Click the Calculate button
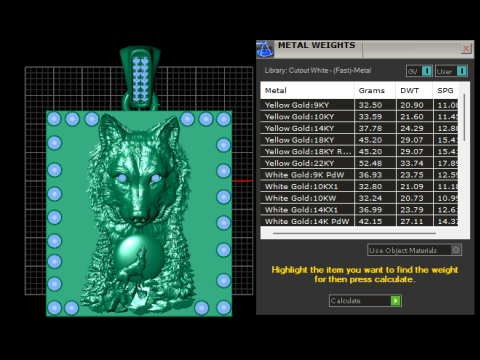This screenshot has width=480, height=360. click(x=365, y=301)
